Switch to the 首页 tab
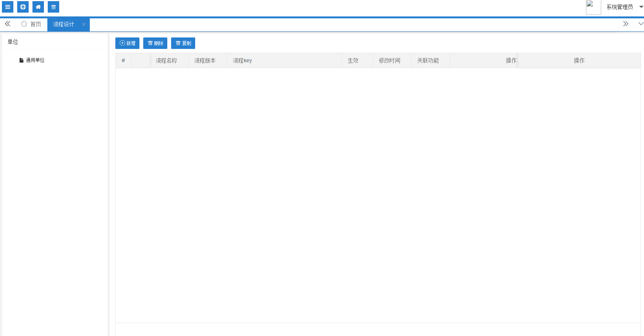 pyautogui.click(x=31, y=24)
